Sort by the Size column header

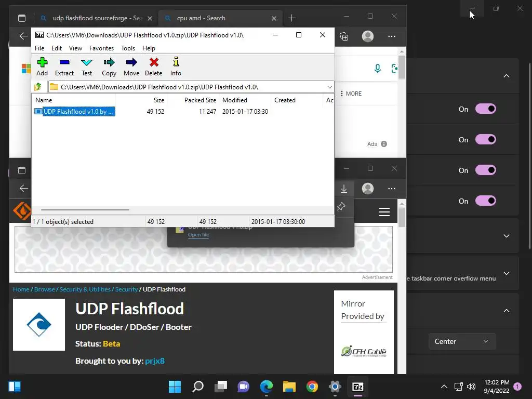141,100
